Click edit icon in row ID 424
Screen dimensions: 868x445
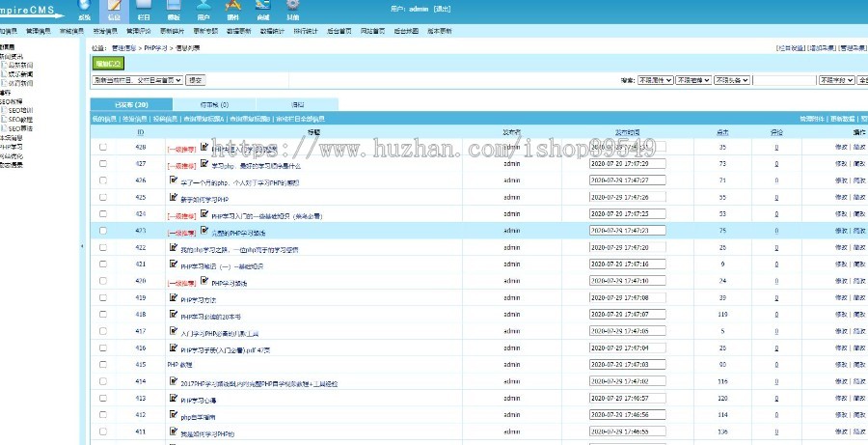coord(204,213)
